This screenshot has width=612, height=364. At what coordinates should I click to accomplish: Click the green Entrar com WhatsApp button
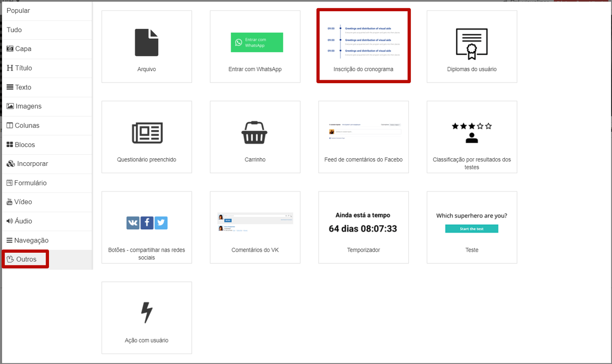[x=256, y=42]
